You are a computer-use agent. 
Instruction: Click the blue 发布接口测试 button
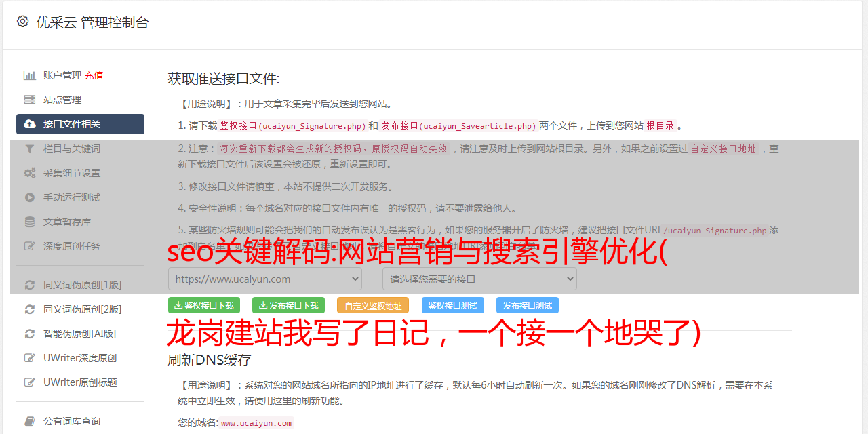(x=528, y=305)
